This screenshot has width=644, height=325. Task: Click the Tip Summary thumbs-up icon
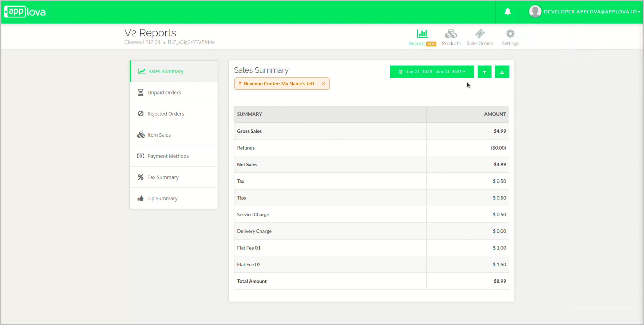[x=140, y=199]
